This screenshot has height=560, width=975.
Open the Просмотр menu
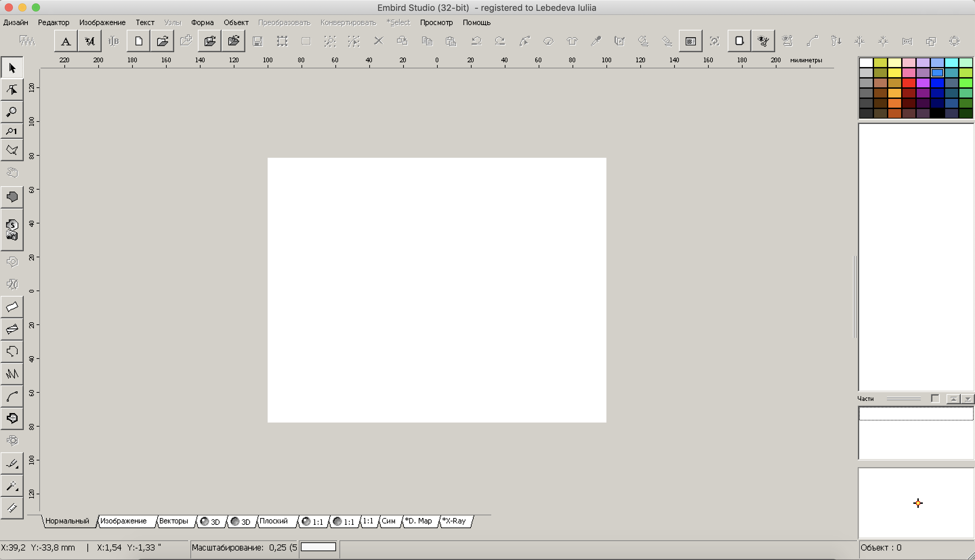(x=436, y=22)
